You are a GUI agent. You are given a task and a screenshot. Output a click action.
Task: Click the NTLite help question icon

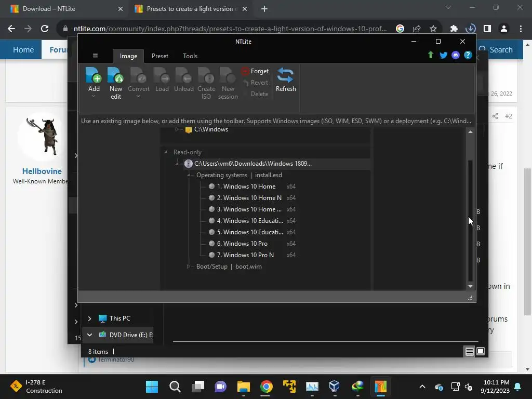[468, 55]
